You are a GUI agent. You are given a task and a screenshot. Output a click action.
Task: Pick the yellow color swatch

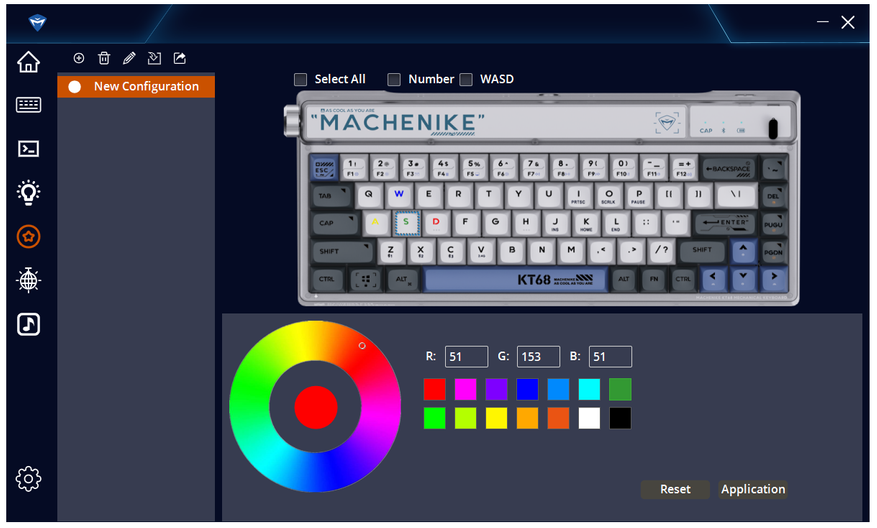coord(496,418)
